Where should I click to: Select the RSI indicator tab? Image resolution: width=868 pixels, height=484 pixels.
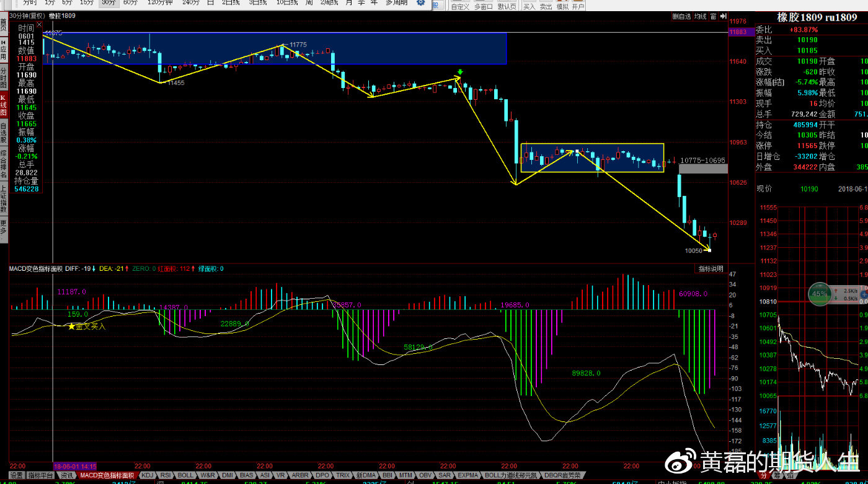click(166, 475)
